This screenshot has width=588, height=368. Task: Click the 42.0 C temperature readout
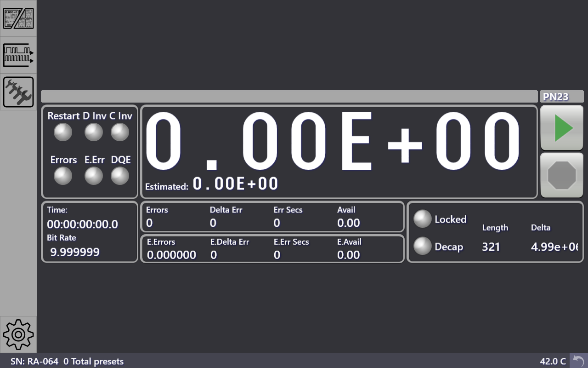point(554,362)
